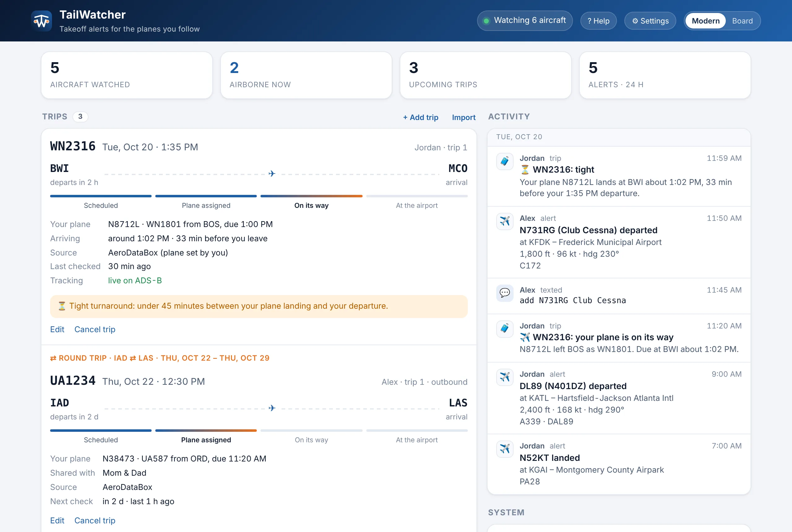Viewport: 792px width, 532px height.
Task: Click the Import link
Action: pos(463,118)
